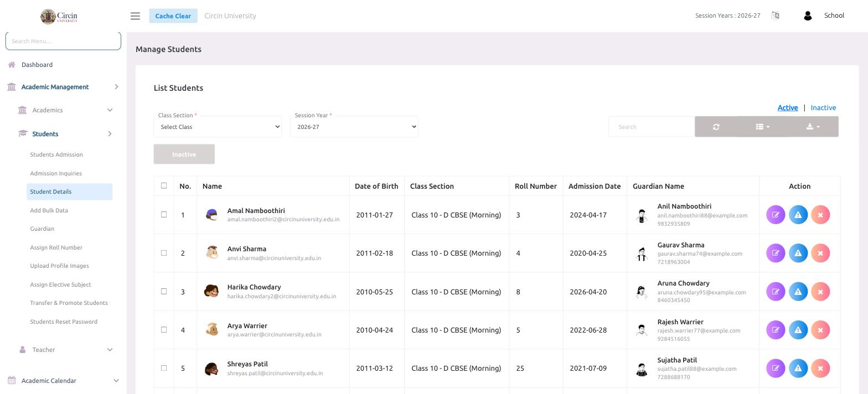Viewport: 868px width, 394px height.
Task: Click blue warning icon for Shreyas Patil
Action: [798, 368]
